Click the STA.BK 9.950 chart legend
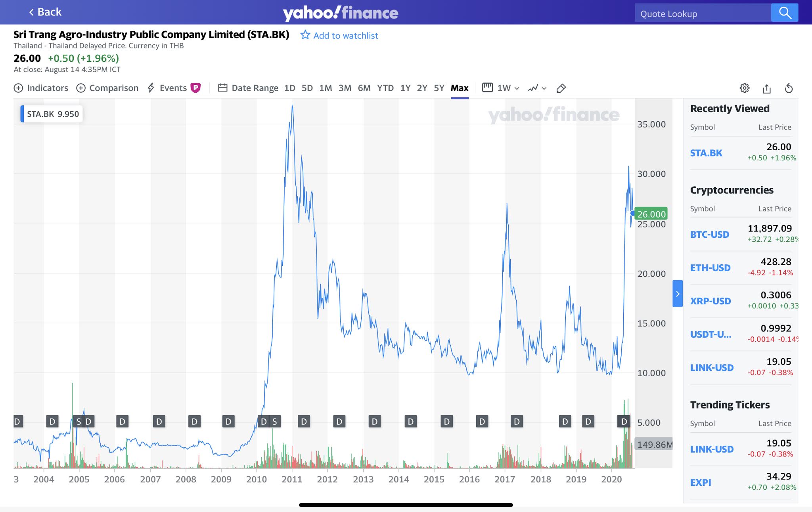Screen dimensions: 812x512 pos(52,114)
